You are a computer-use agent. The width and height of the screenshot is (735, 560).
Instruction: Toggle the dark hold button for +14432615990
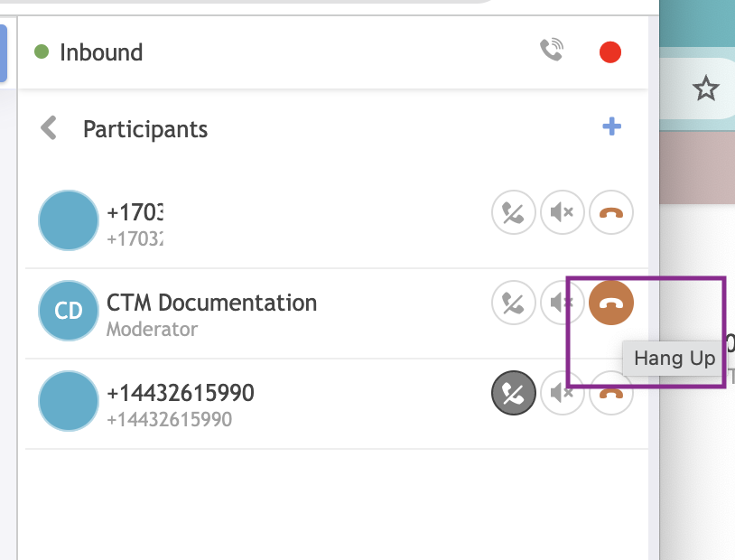pyautogui.click(x=514, y=394)
